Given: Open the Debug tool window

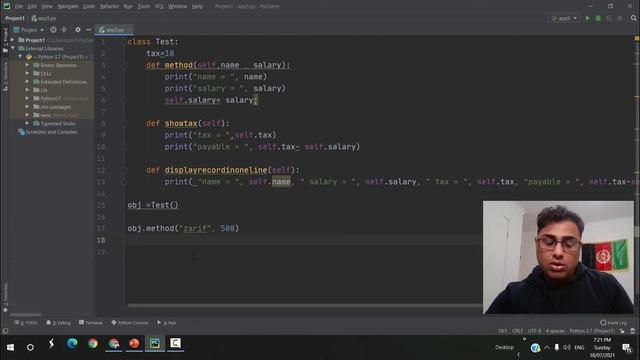Looking at the screenshot, I should pos(59,322).
